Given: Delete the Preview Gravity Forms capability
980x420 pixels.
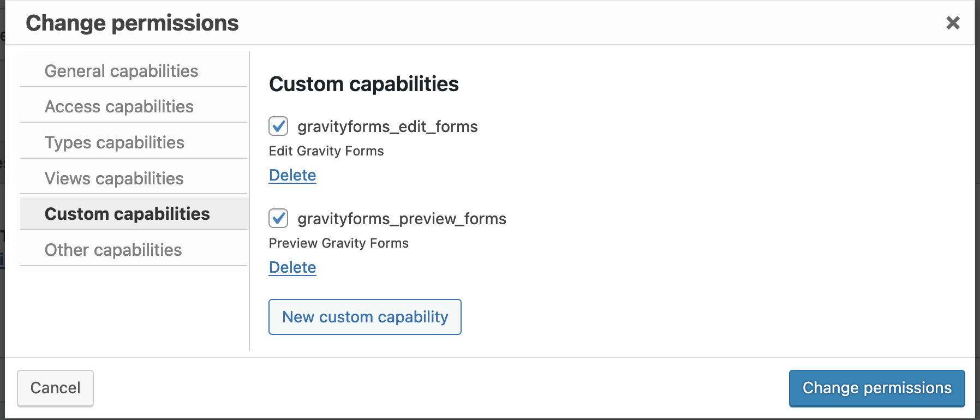Looking at the screenshot, I should click(292, 267).
